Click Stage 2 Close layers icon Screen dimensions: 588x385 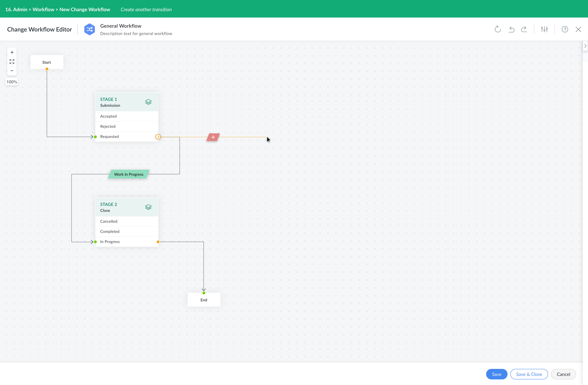tap(148, 207)
